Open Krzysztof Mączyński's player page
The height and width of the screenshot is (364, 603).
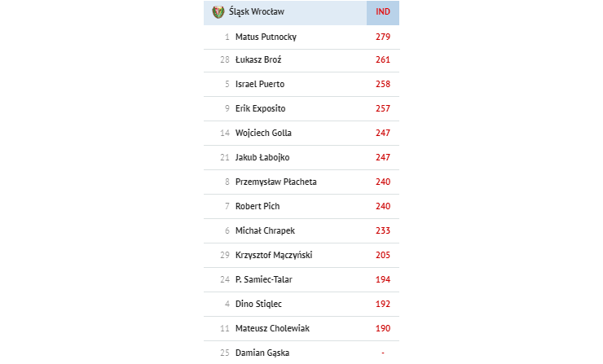pyautogui.click(x=274, y=255)
